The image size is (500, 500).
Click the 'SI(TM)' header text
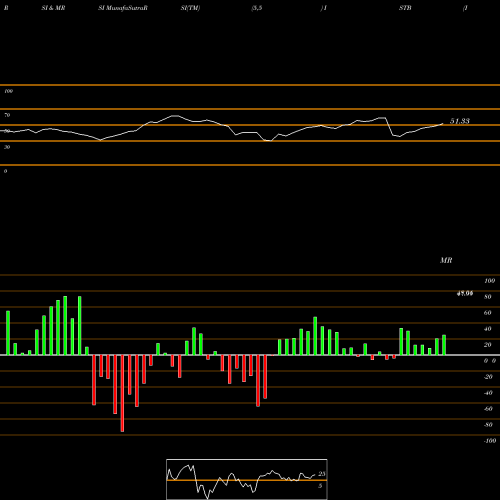(x=190, y=8)
